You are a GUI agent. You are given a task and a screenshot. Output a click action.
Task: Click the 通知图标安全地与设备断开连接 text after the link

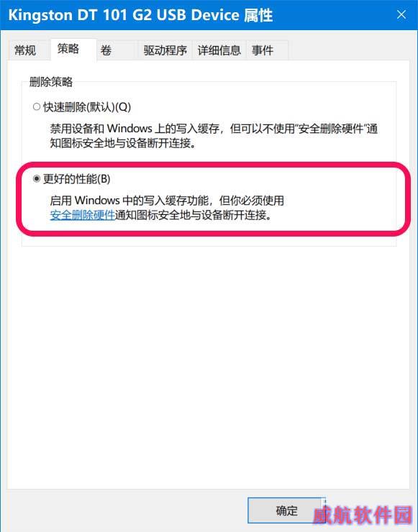[x=194, y=215]
